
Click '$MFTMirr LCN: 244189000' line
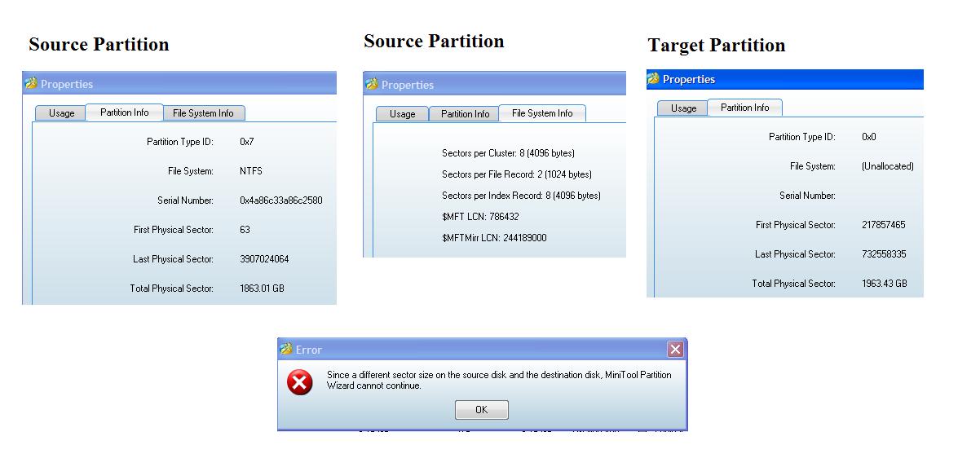pos(494,238)
